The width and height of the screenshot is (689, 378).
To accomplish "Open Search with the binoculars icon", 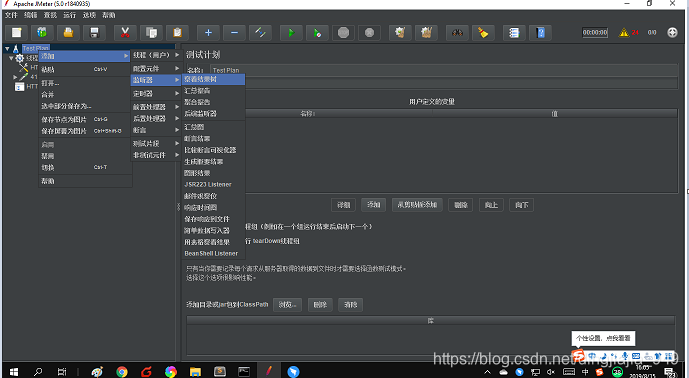I will (x=457, y=33).
